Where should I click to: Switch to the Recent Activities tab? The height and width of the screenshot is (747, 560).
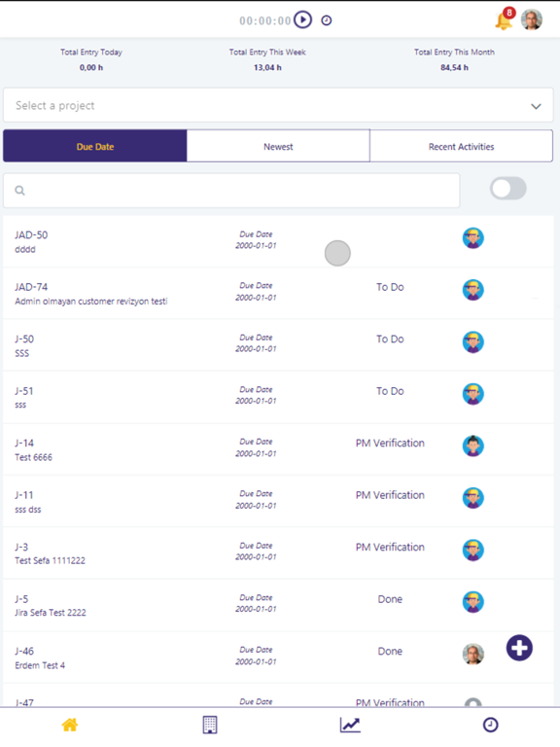coord(461,146)
